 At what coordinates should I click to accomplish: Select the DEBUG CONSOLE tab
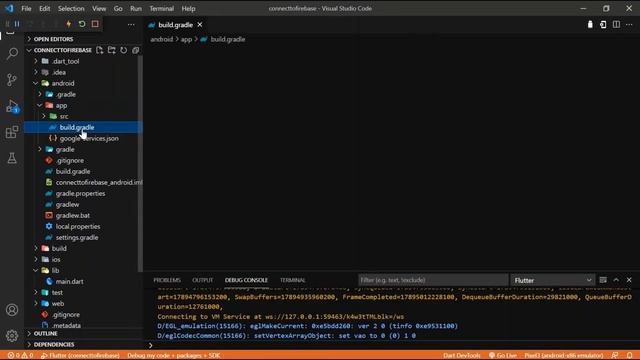tap(246, 280)
